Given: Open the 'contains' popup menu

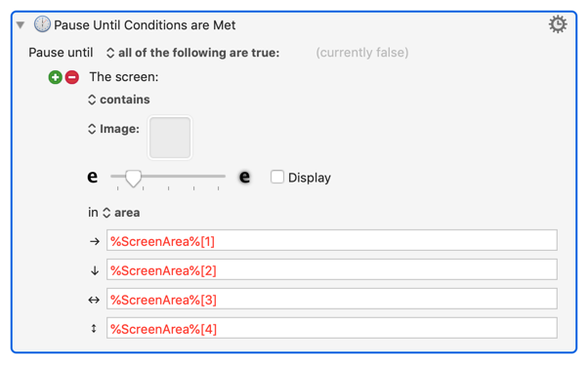Looking at the screenshot, I should (x=119, y=100).
